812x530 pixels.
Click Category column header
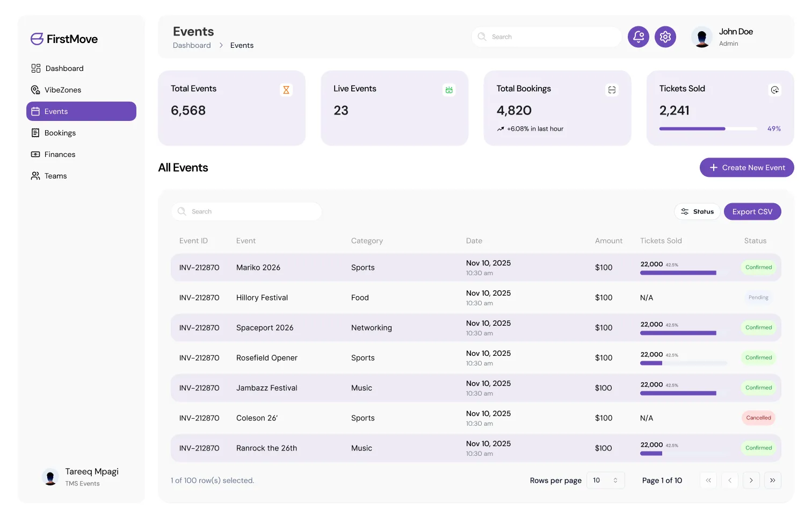(367, 241)
